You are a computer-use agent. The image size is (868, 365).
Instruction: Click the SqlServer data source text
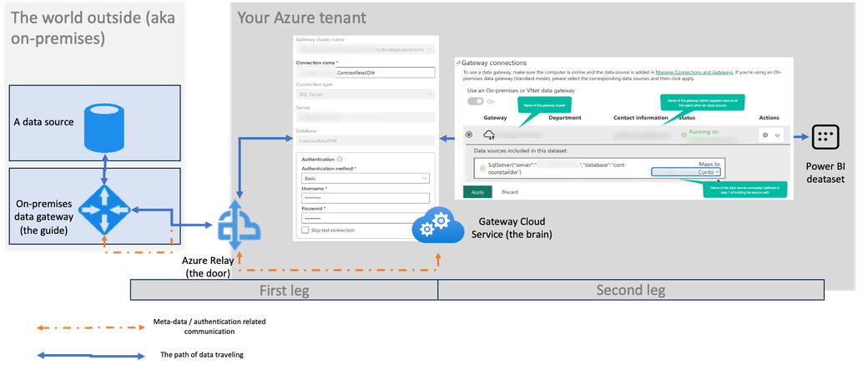click(x=555, y=169)
